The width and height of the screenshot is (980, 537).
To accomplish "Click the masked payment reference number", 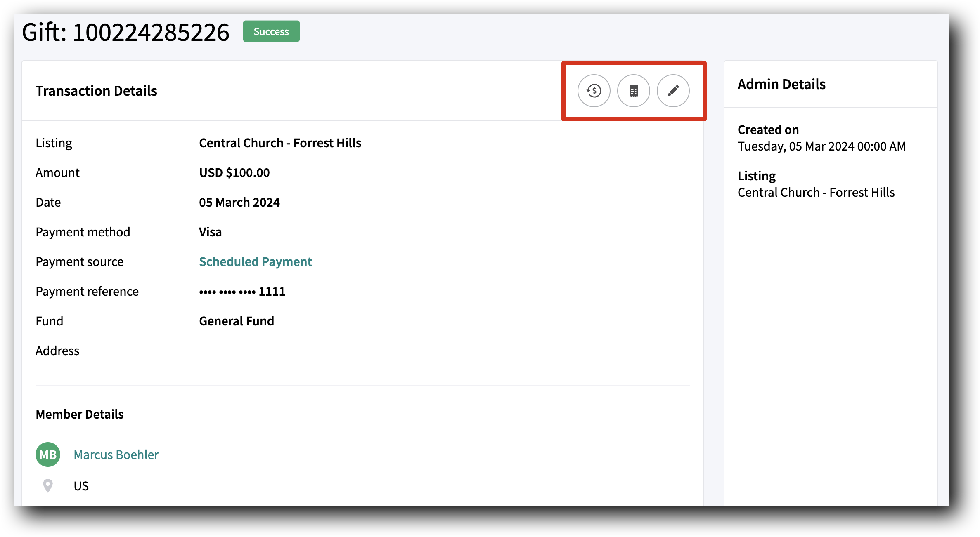I will (241, 291).
